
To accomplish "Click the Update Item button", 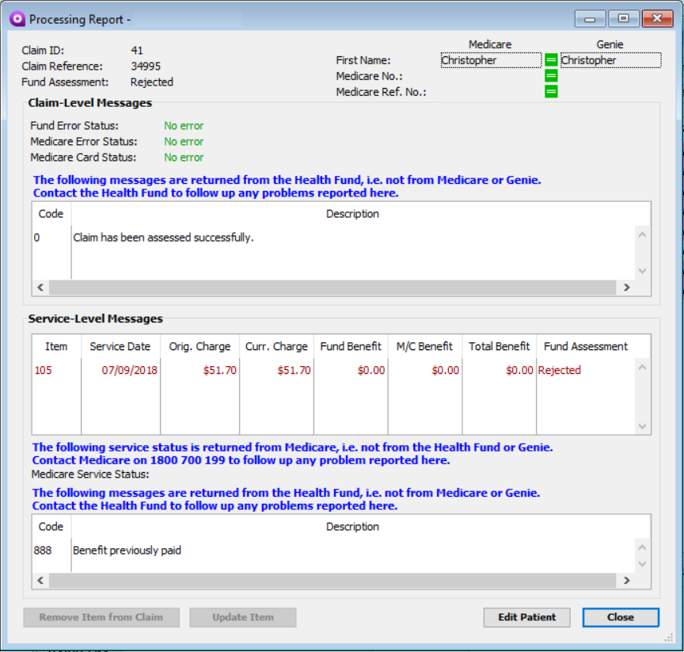I will [243, 617].
